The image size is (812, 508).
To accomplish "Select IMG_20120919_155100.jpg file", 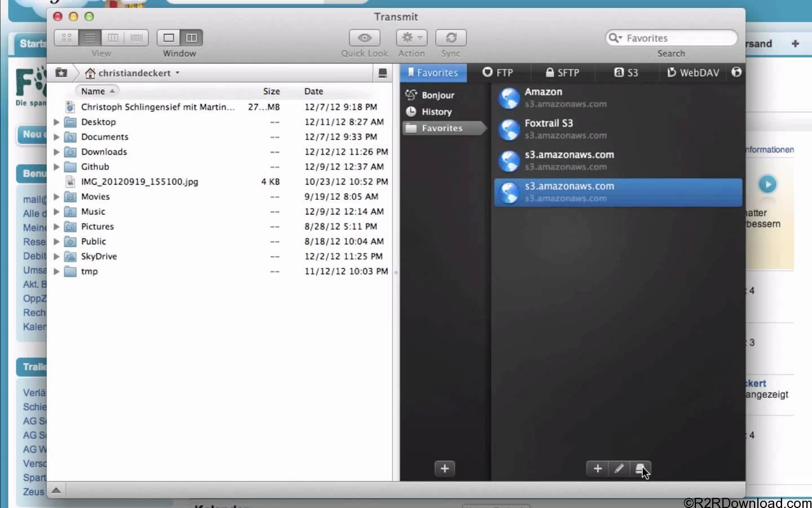I will [220, 182].
